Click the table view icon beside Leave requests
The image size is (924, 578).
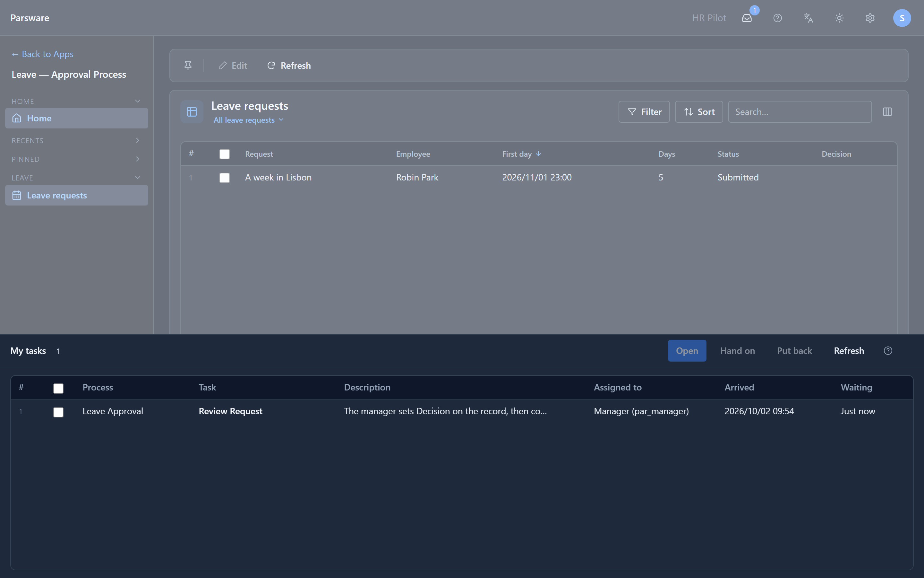click(x=192, y=112)
